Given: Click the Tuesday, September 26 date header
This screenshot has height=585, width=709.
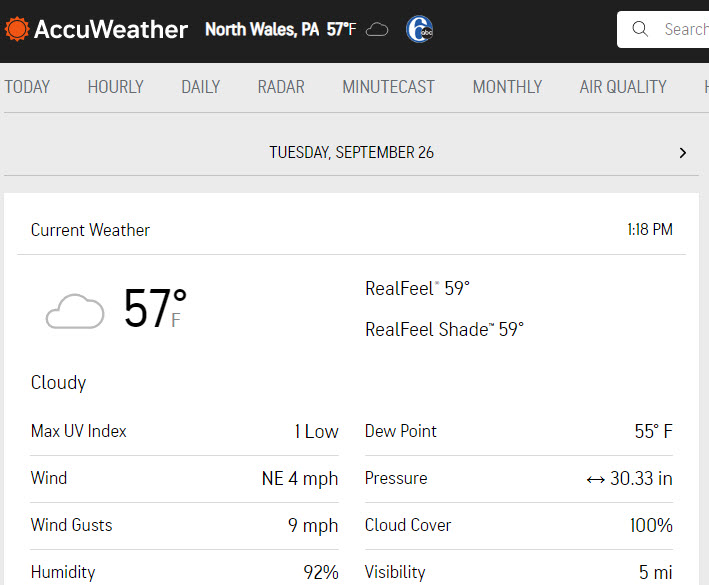Looking at the screenshot, I should point(351,153).
